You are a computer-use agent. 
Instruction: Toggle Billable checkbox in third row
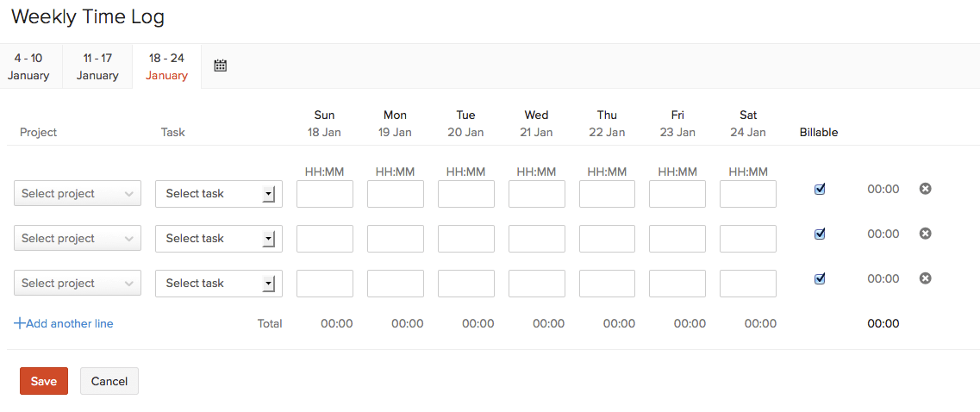coord(820,278)
